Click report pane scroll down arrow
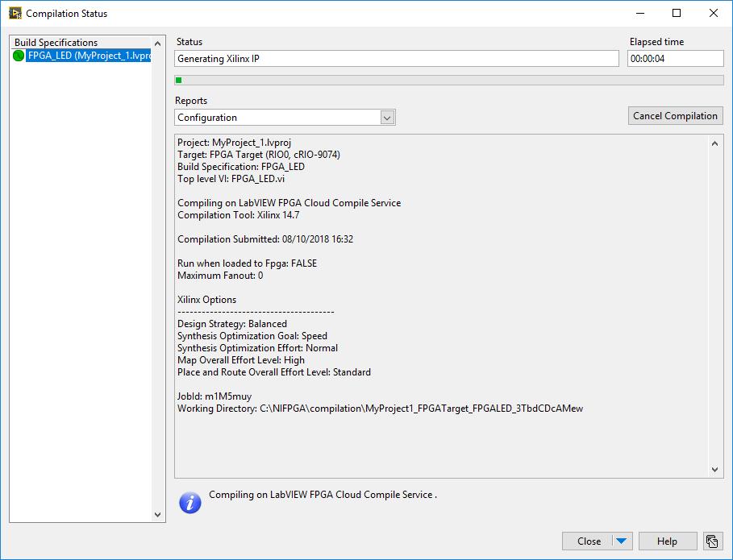This screenshot has height=560, width=733. (x=714, y=470)
